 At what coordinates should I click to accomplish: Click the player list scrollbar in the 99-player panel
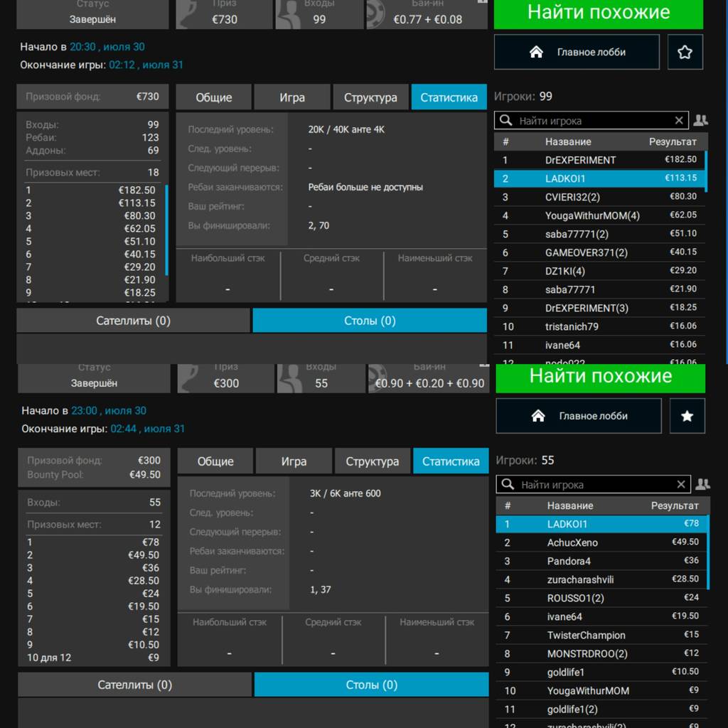tap(706, 171)
